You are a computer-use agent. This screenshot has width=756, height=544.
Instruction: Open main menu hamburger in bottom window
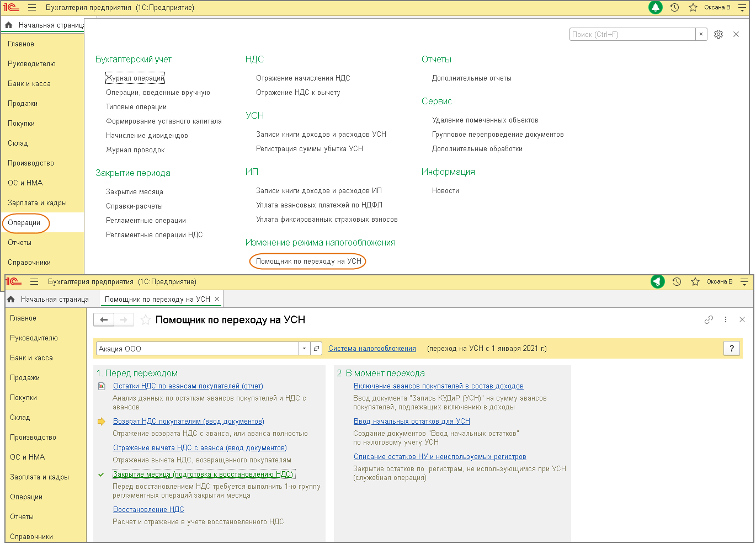(34, 282)
